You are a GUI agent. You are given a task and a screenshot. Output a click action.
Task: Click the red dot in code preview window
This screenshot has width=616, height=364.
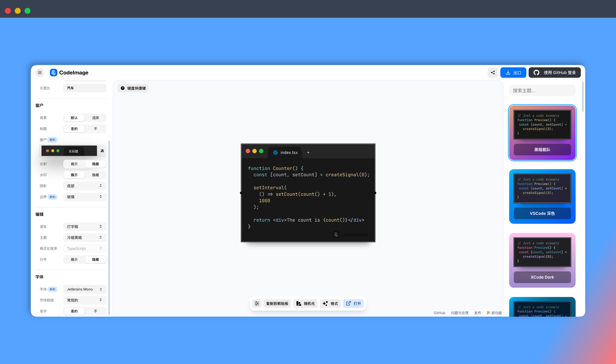coord(248,151)
